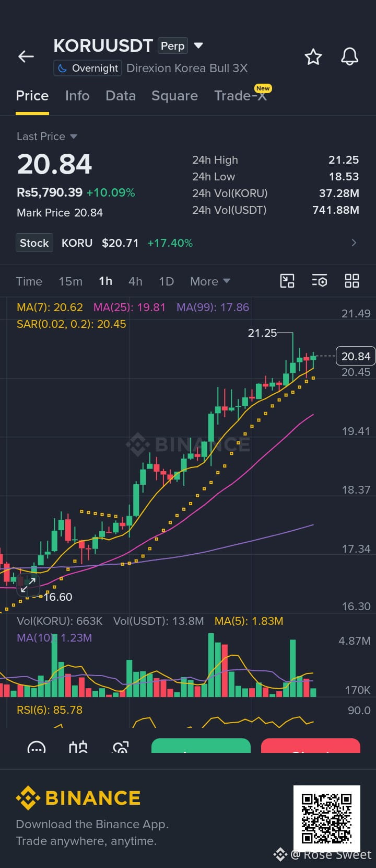Open the four-square grid layout icon
376x868 pixels.
[352, 281]
